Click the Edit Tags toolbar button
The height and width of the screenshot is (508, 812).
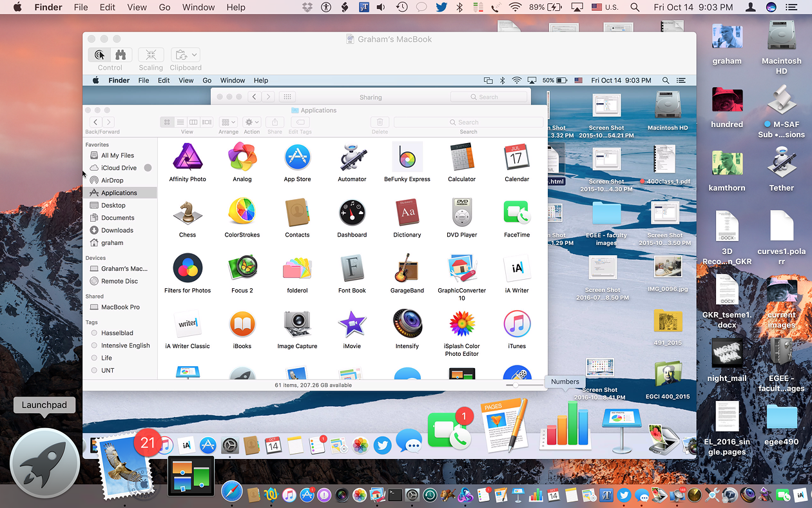click(x=300, y=122)
